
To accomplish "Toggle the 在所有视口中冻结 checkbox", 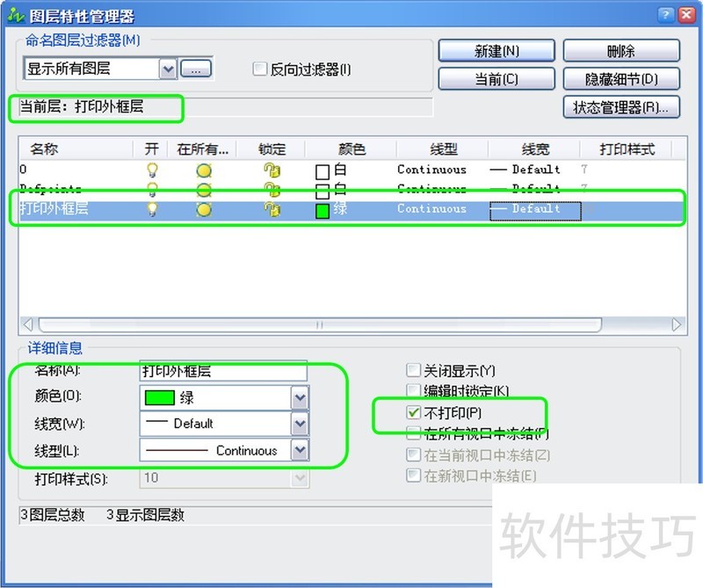I will [413, 432].
